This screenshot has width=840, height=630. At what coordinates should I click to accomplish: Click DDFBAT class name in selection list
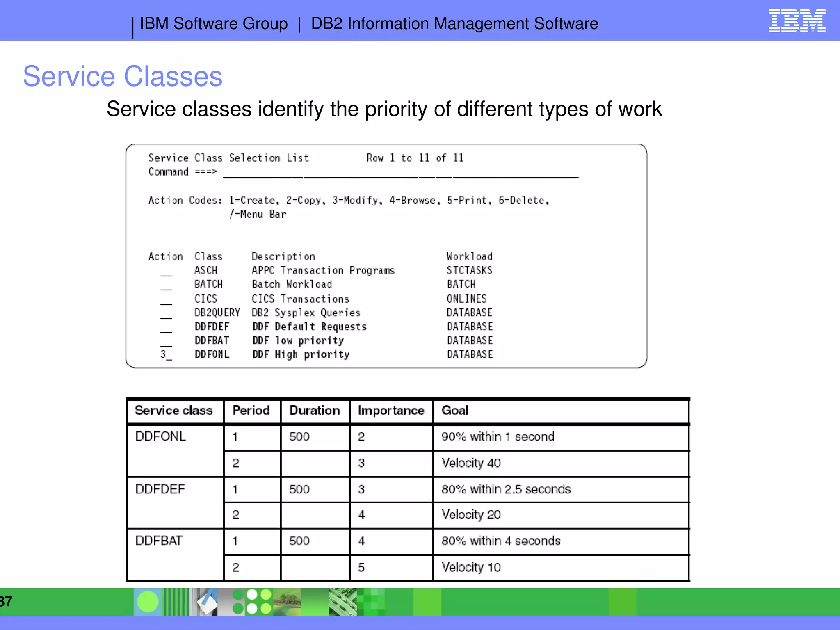tap(212, 341)
